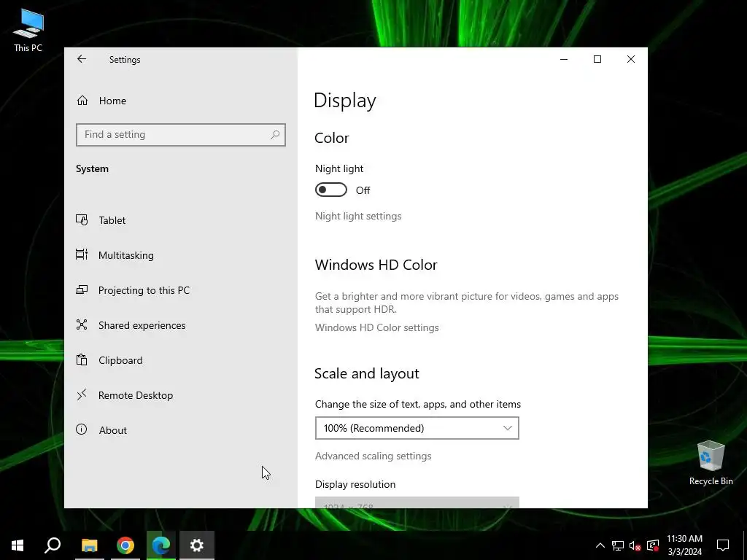747x560 pixels.
Task: Click the Projecting to this PC icon
Action: pyautogui.click(x=82, y=290)
